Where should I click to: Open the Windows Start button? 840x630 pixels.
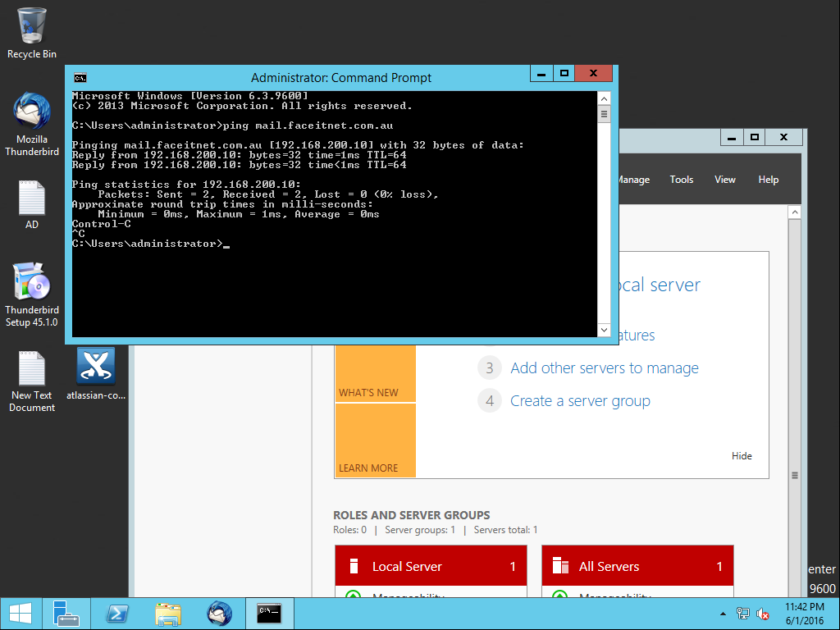tap(21, 614)
